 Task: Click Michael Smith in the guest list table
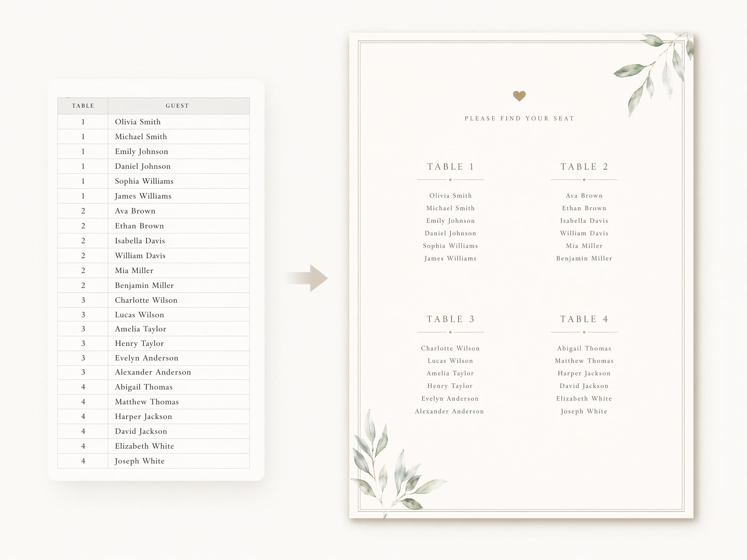(141, 136)
